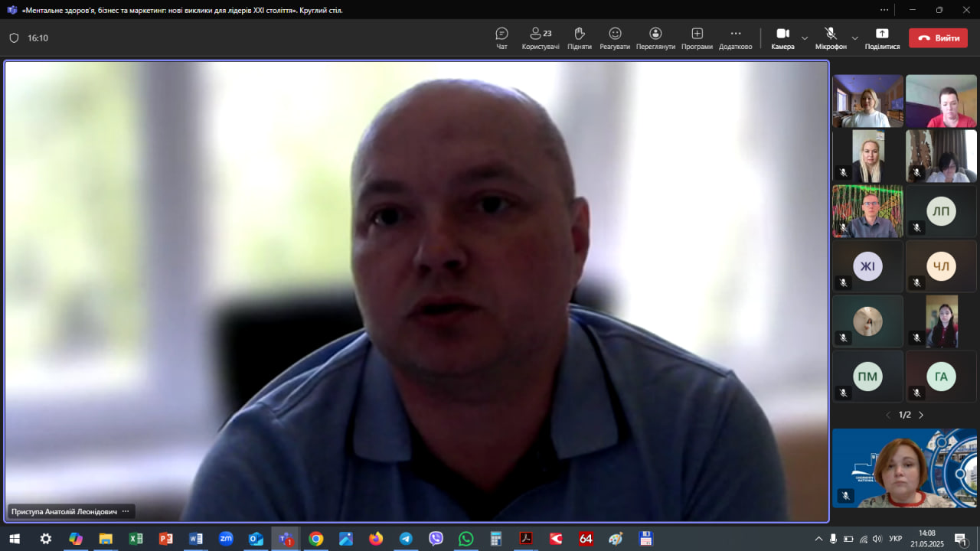Expand the camera options dropdown arrow
Screen dimensions: 980x551
(x=805, y=38)
